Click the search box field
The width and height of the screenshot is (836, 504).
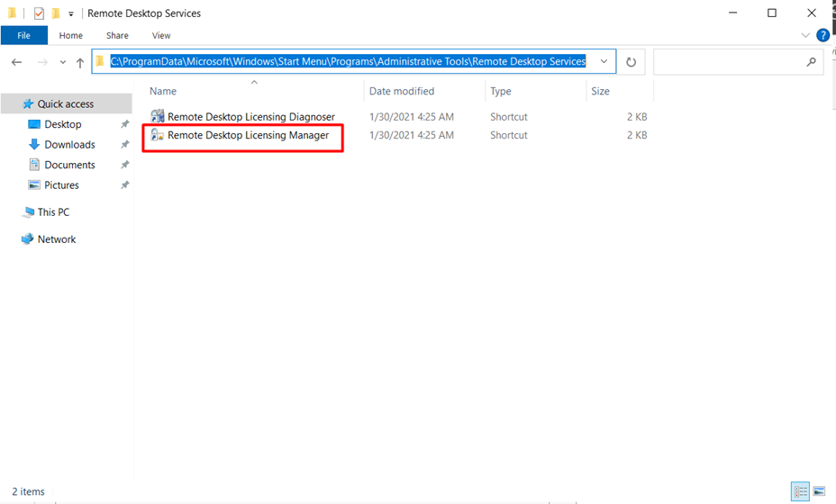738,62
